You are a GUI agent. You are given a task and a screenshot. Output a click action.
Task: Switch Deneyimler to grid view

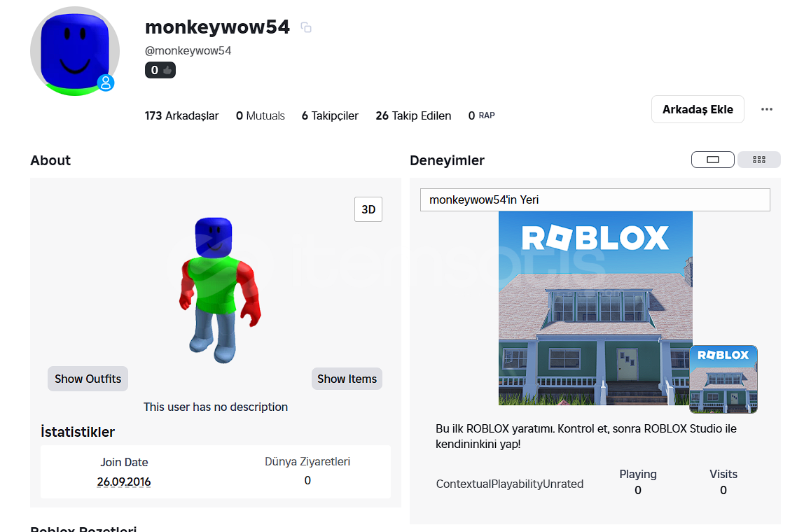(758, 160)
